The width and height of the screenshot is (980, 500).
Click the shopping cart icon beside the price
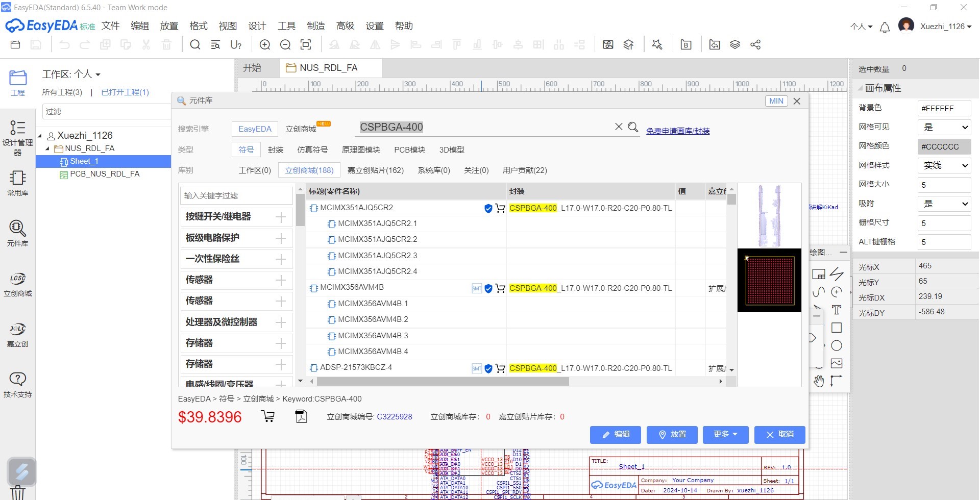pyautogui.click(x=268, y=416)
